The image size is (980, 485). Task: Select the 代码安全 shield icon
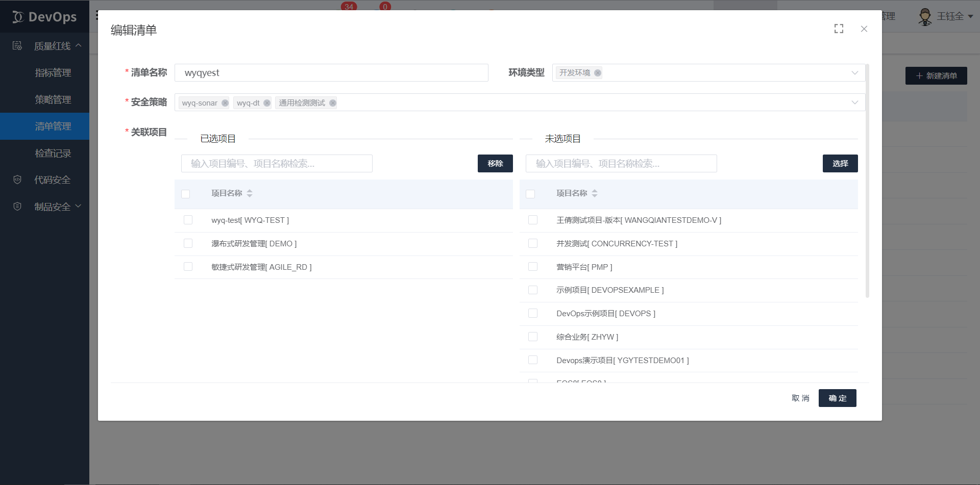click(x=17, y=180)
